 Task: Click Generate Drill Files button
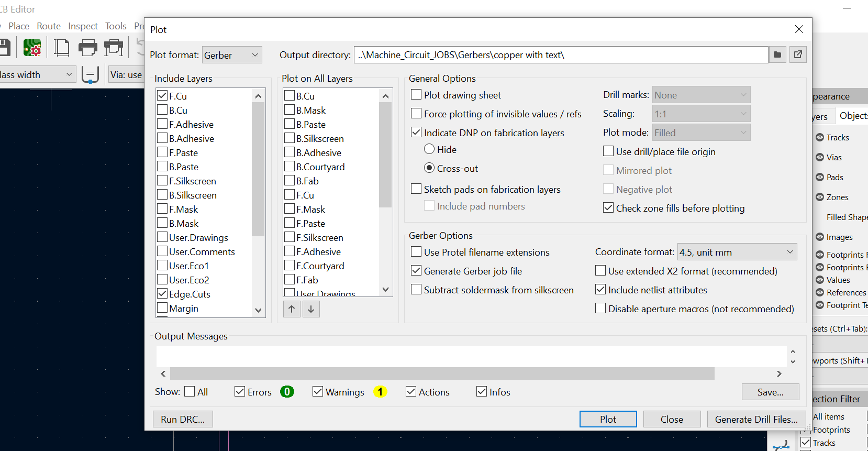756,419
